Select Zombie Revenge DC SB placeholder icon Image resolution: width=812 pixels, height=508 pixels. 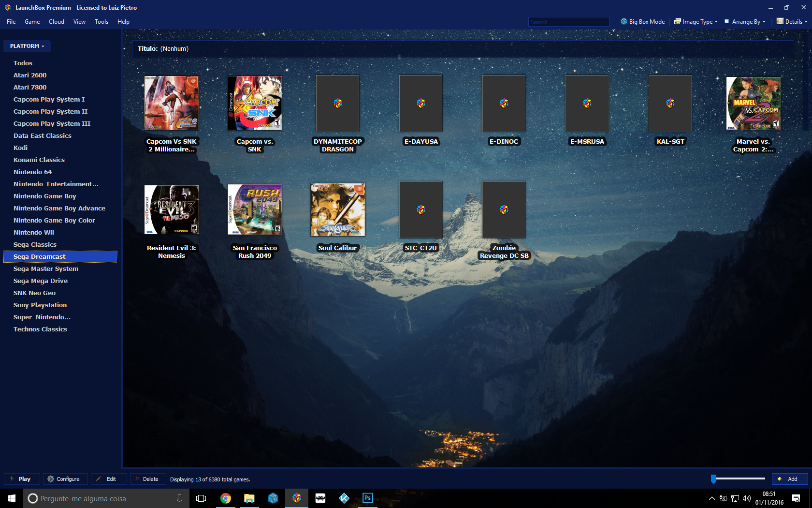click(504, 209)
